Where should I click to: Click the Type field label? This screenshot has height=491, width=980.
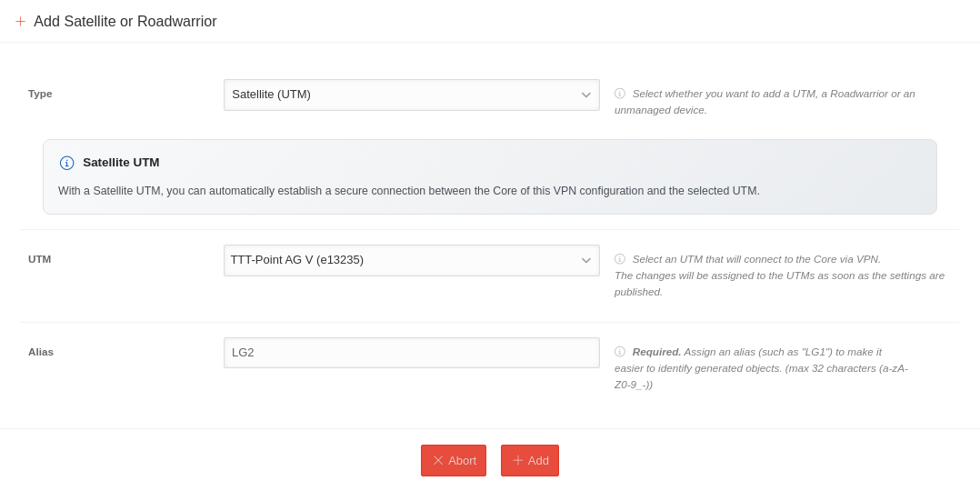pos(40,94)
